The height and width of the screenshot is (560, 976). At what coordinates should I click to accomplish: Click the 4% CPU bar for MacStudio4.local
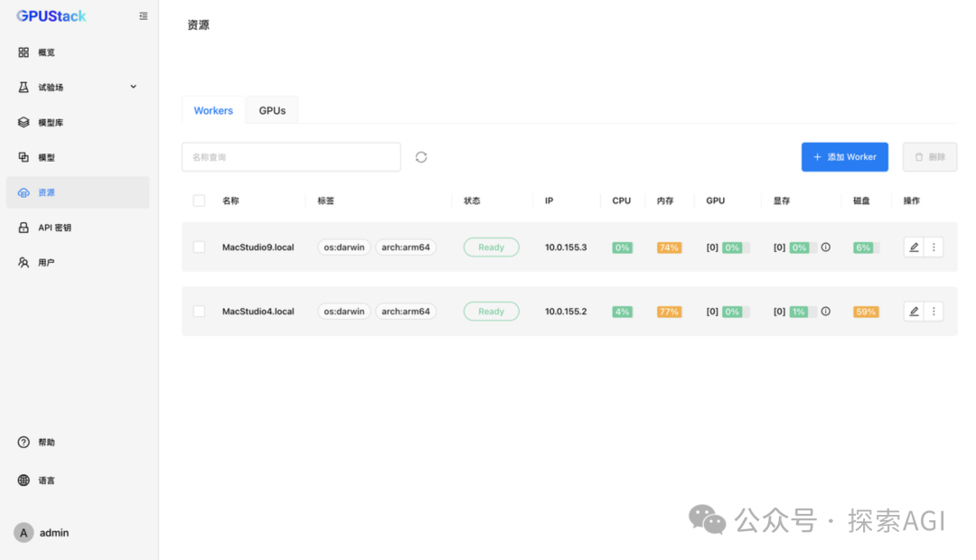[623, 312]
